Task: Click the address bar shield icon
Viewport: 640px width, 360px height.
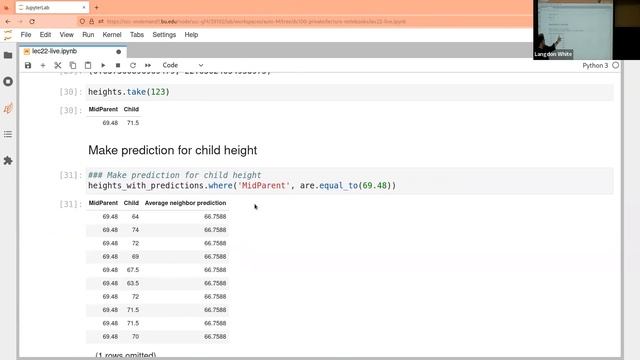Action: [x=82, y=21]
